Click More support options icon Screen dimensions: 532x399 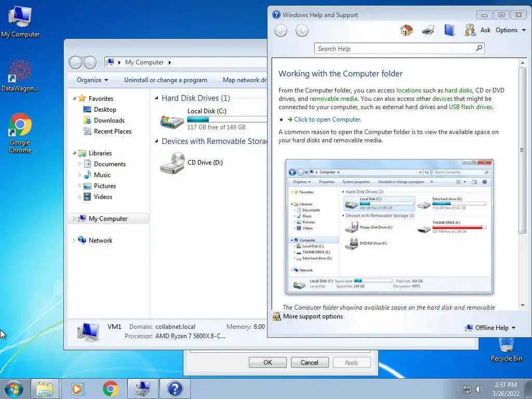coord(277,316)
